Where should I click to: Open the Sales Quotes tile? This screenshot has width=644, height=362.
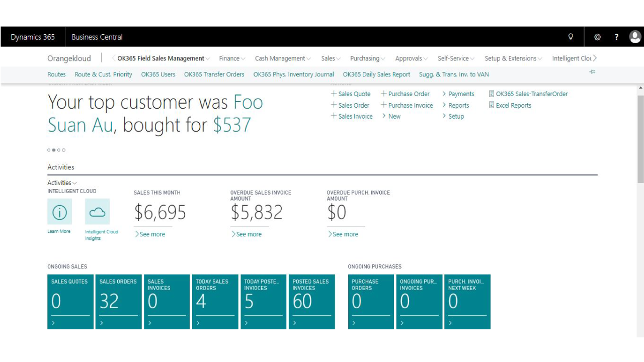point(70,302)
